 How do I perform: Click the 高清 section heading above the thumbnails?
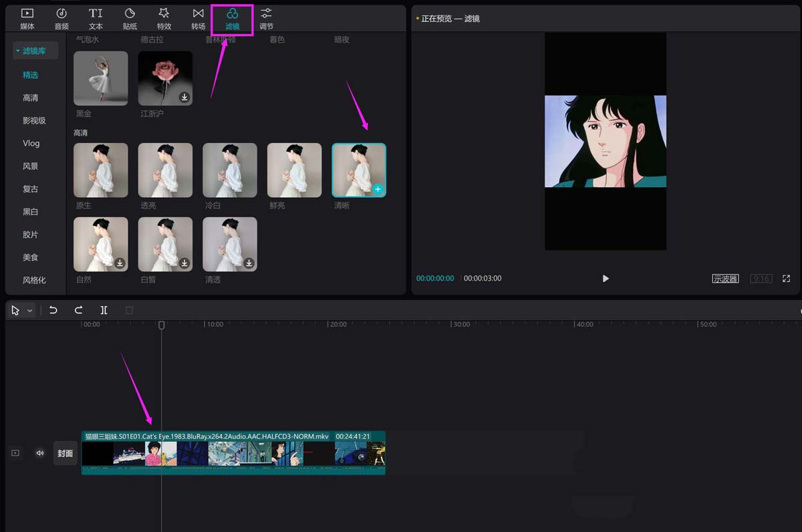(x=81, y=133)
